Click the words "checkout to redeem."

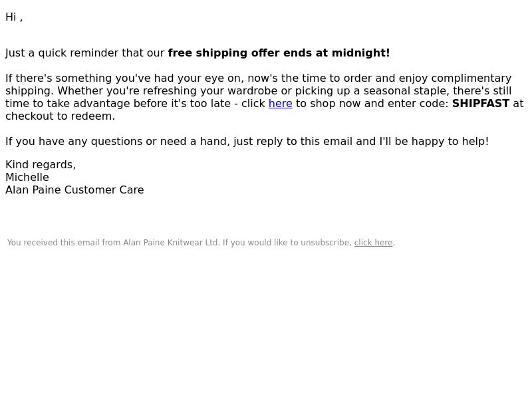point(60,116)
